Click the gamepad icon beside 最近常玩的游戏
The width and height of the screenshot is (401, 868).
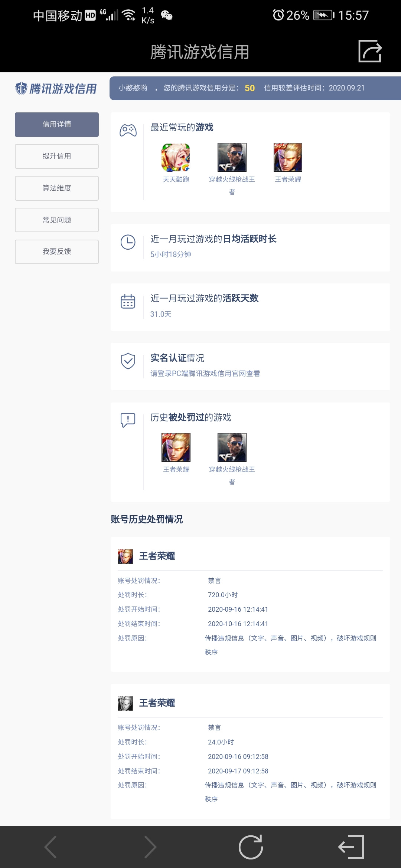(128, 130)
